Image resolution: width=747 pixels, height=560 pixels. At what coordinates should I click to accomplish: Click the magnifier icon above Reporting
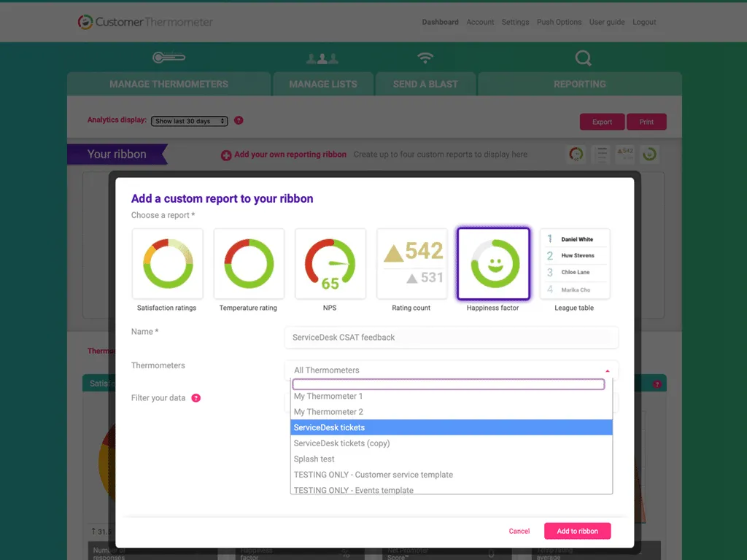583,58
